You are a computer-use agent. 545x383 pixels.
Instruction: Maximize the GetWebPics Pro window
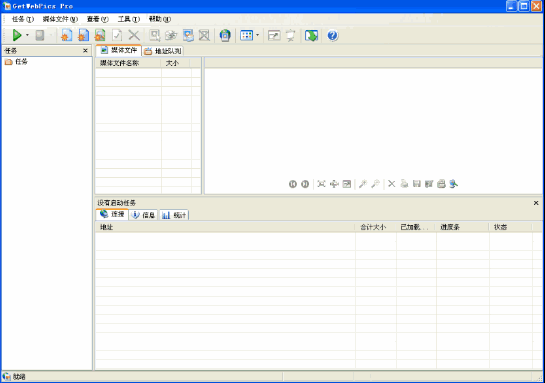point(523,6)
